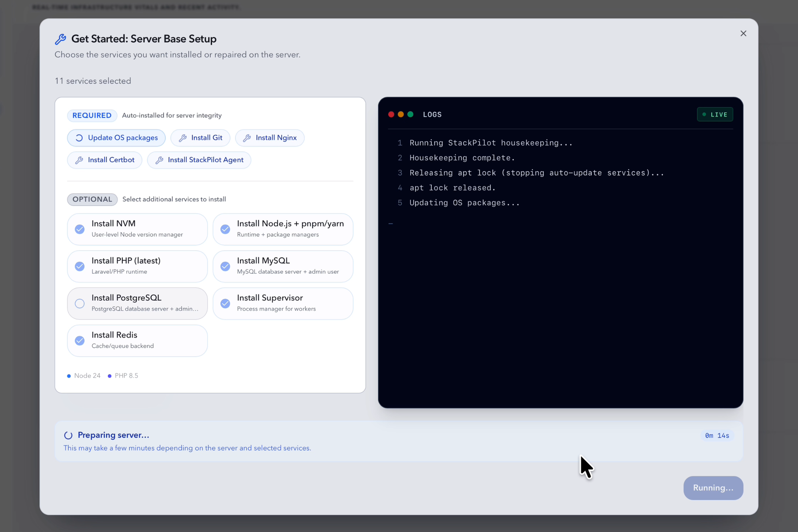Click log line 'apt lock released.'
The image size is (798, 532).
452,188
